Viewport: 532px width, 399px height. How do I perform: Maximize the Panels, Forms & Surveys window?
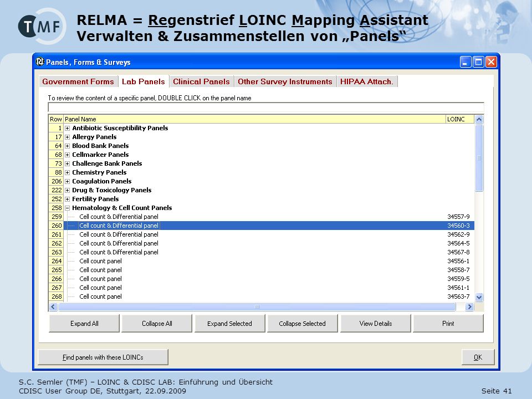click(x=478, y=62)
